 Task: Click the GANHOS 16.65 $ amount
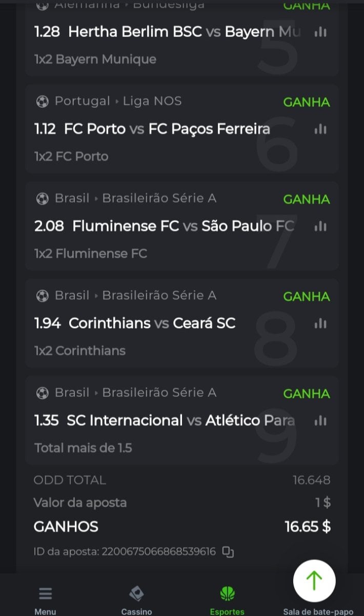point(308,526)
